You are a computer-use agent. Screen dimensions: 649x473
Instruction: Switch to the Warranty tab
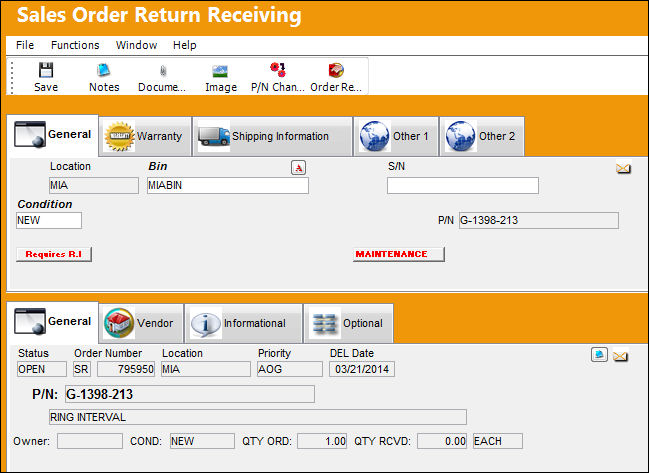pos(145,136)
